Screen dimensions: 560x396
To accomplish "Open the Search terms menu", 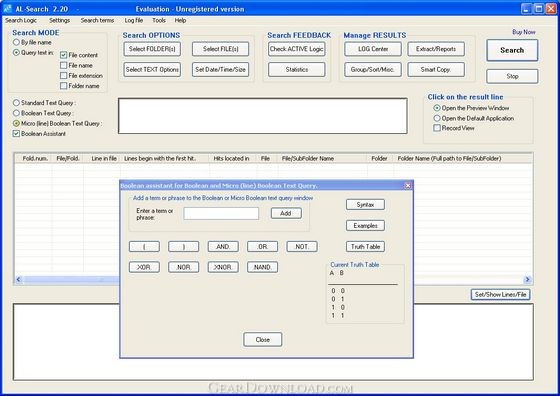I will 97,20.
